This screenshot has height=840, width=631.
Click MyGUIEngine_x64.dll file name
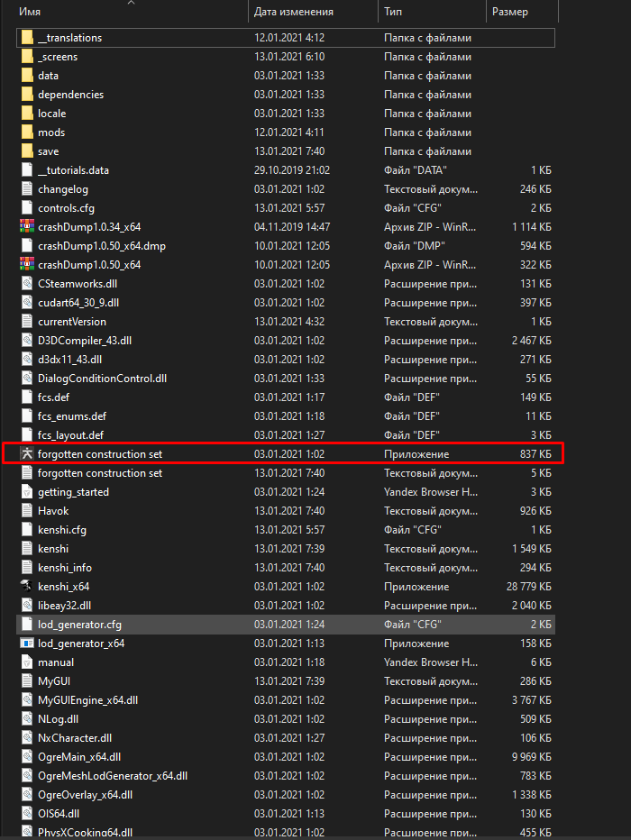point(87,700)
